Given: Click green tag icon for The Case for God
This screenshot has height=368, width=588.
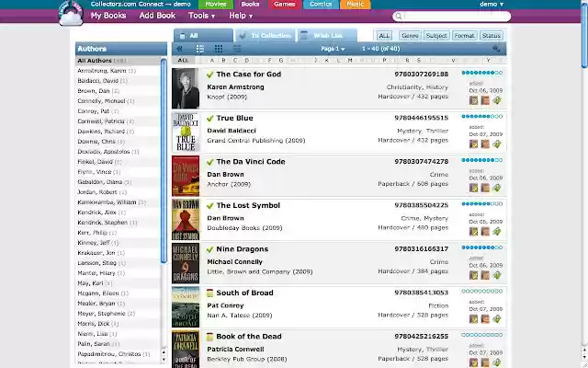Looking at the screenshot, I should pos(497,100).
